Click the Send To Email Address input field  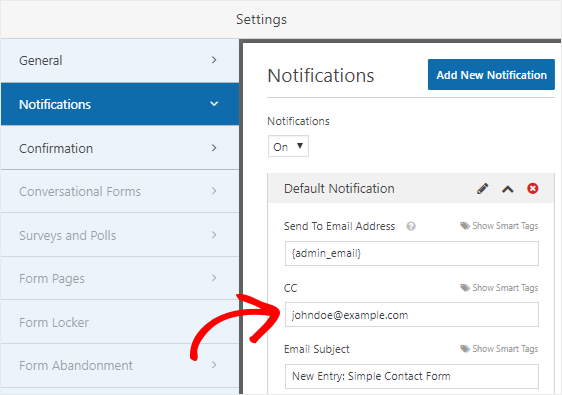point(411,253)
